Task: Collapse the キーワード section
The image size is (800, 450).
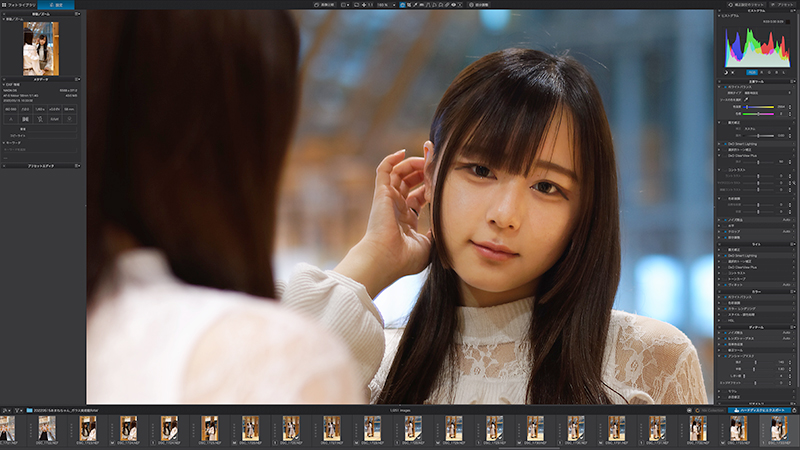Action: coord(4,143)
